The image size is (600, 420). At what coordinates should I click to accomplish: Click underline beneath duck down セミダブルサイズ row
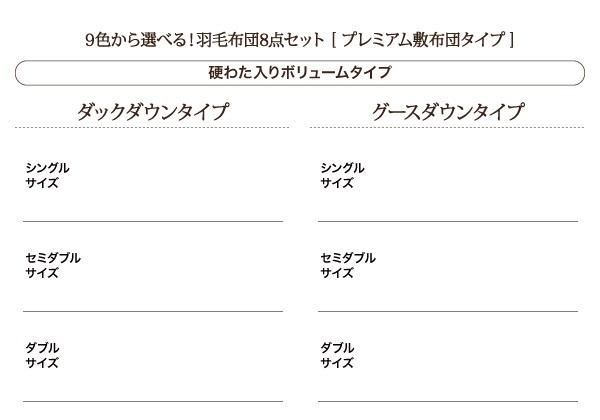tap(152, 311)
